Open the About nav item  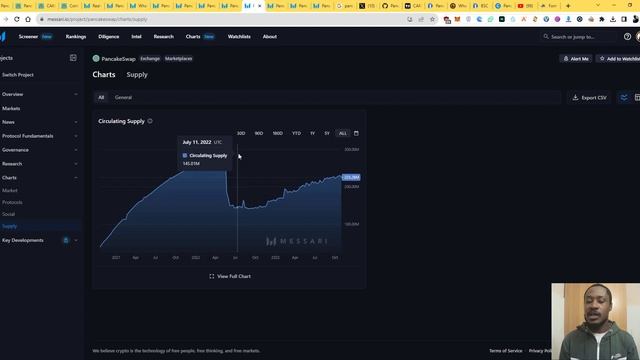(270, 37)
